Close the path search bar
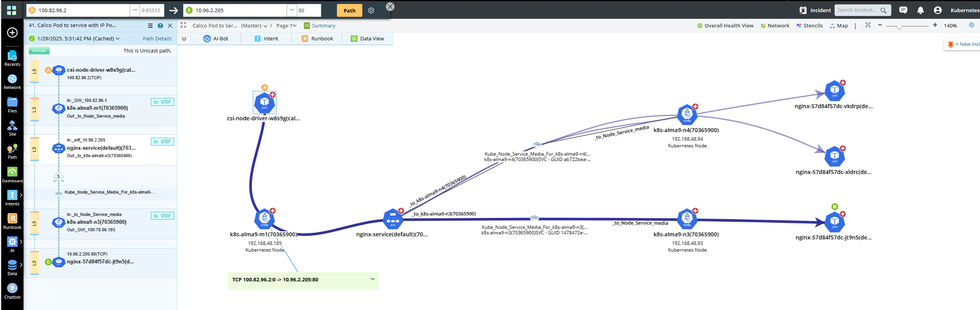Image resolution: width=980 pixels, height=310 pixels. coord(390,7)
